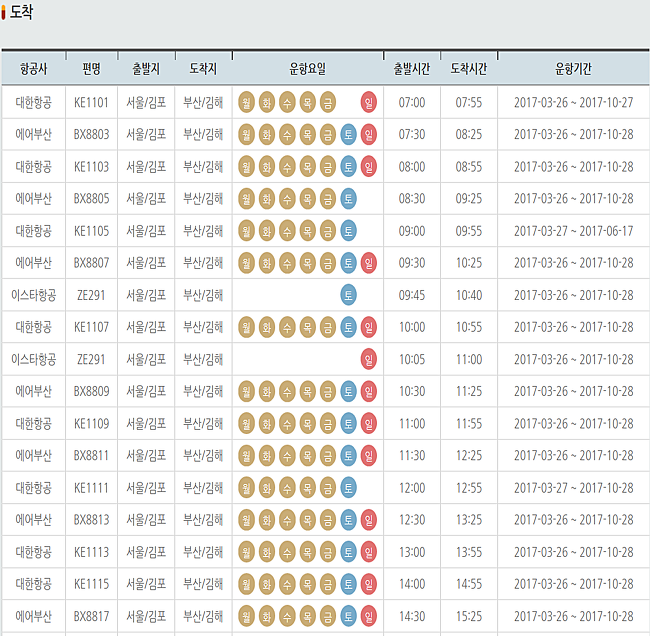Click the 월 day badge in the KE1101 row
The image size is (650, 636).
[246, 102]
